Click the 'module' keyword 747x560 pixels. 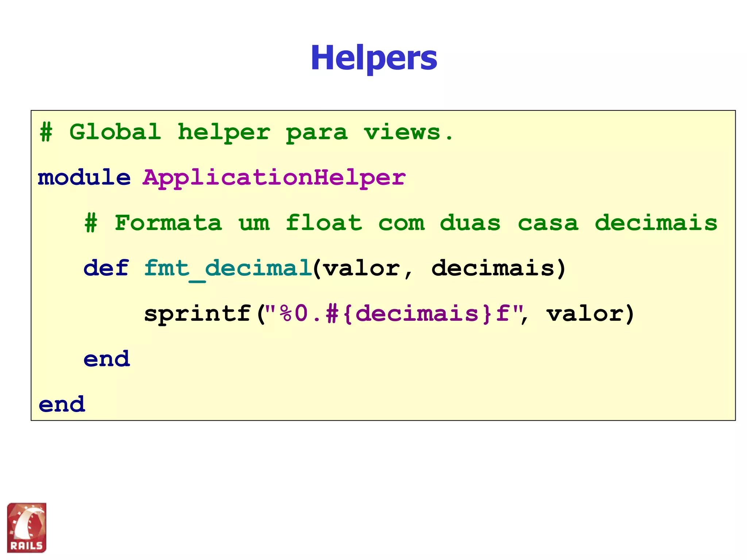pos(84,178)
